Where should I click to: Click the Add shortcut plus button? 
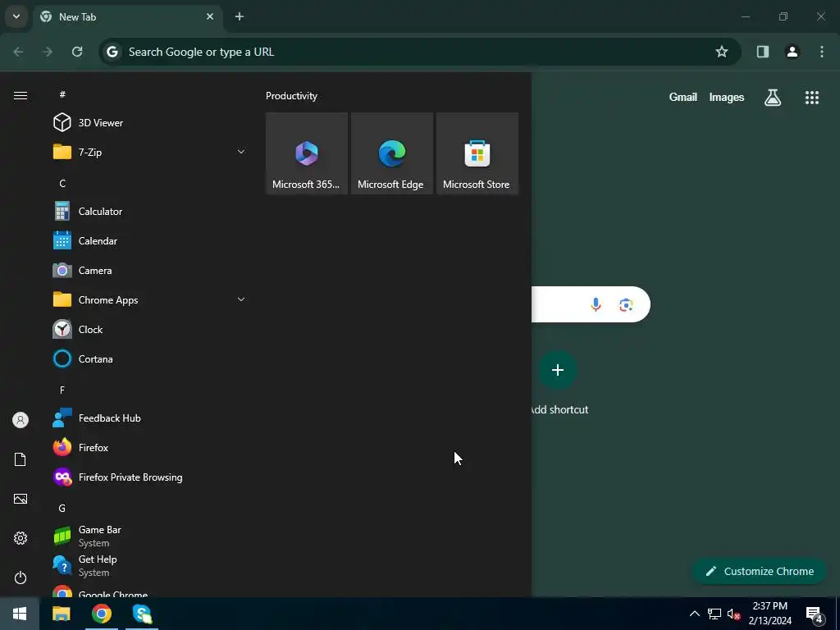[558, 370]
